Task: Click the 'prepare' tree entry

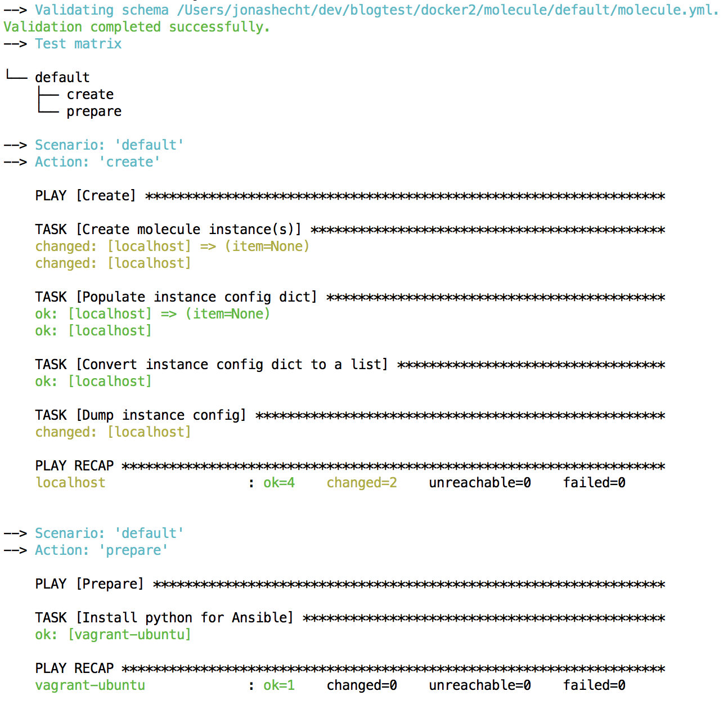Action: coord(94,111)
